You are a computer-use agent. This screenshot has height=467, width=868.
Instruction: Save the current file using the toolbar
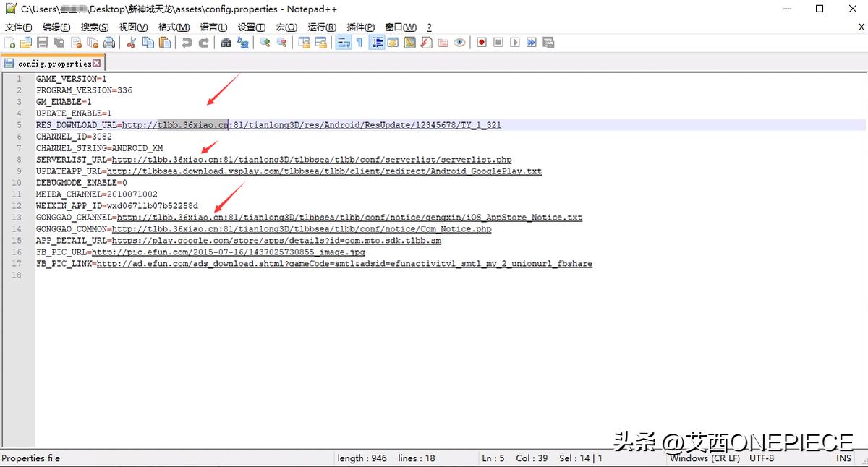(43, 43)
